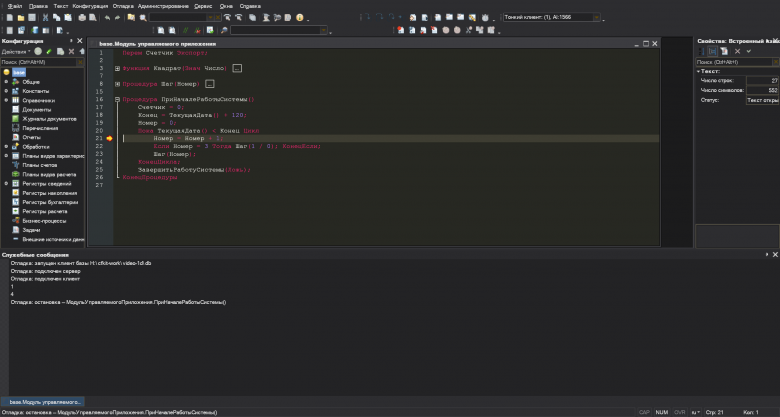Open the Конфигурация menu
780x417 pixels.
pos(90,6)
